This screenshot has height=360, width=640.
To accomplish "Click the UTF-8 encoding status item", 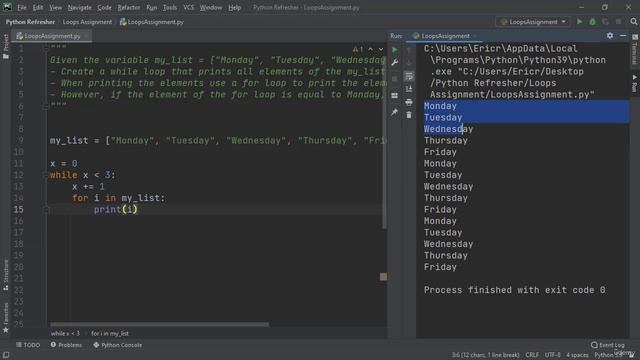I will tap(553, 355).
